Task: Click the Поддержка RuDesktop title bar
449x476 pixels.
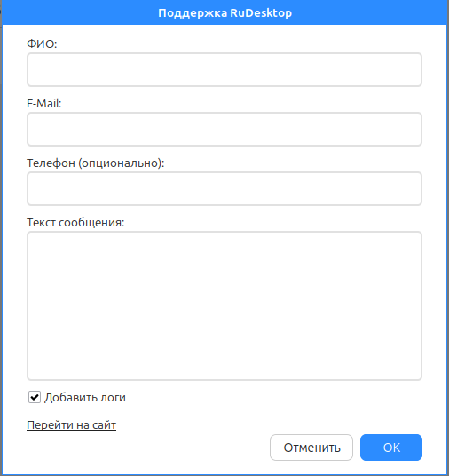Action: (x=224, y=12)
